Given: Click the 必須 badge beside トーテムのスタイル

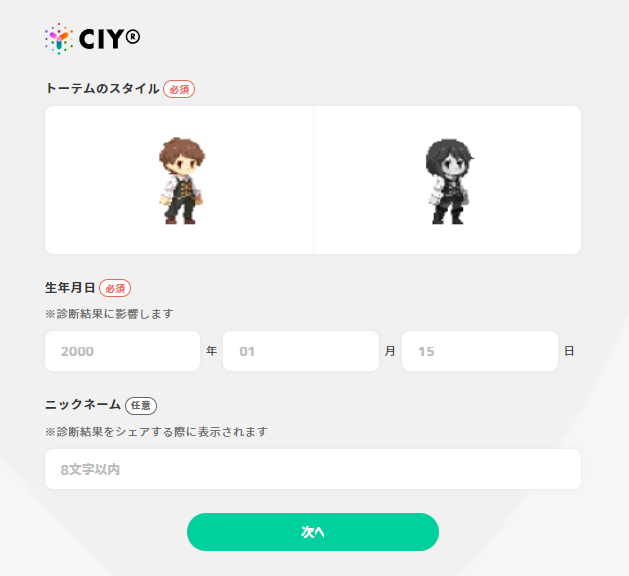Looking at the screenshot, I should pyautogui.click(x=179, y=89).
